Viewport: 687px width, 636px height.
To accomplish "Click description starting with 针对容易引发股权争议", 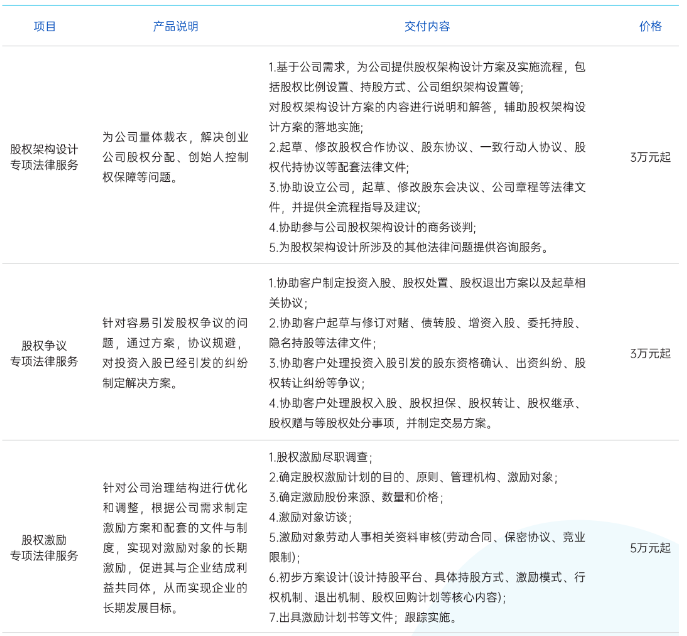I will tap(176, 353).
